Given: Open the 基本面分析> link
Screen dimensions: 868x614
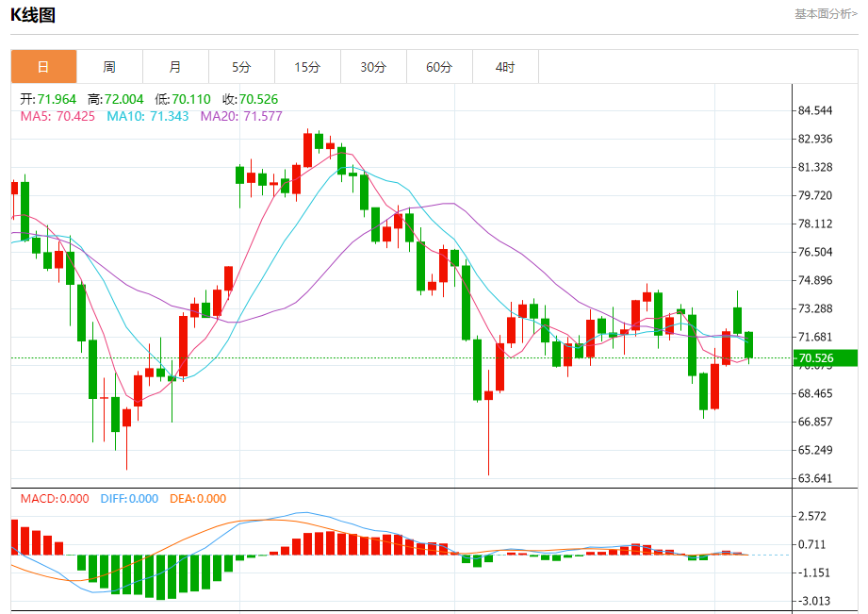Looking at the screenshot, I should [x=826, y=14].
